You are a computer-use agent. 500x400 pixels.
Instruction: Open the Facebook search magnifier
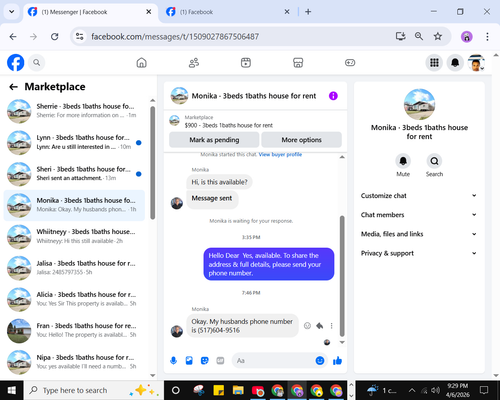coord(37,63)
